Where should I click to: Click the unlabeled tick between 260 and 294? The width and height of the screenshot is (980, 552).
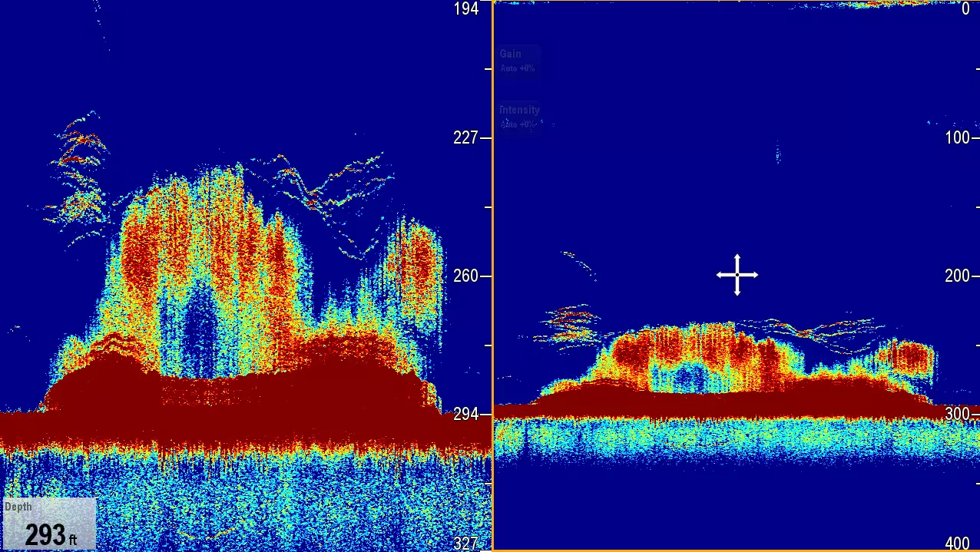[488, 345]
